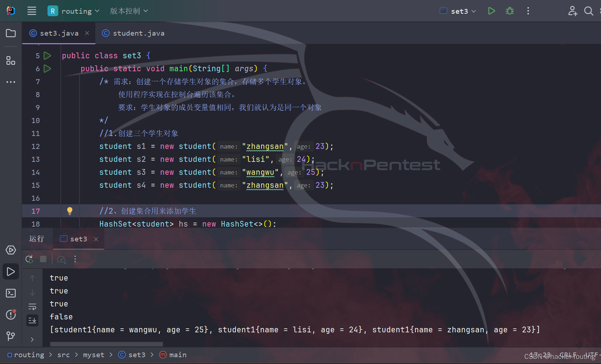Open the main menu hamburger icon
The width and height of the screenshot is (601, 364).
point(32,11)
